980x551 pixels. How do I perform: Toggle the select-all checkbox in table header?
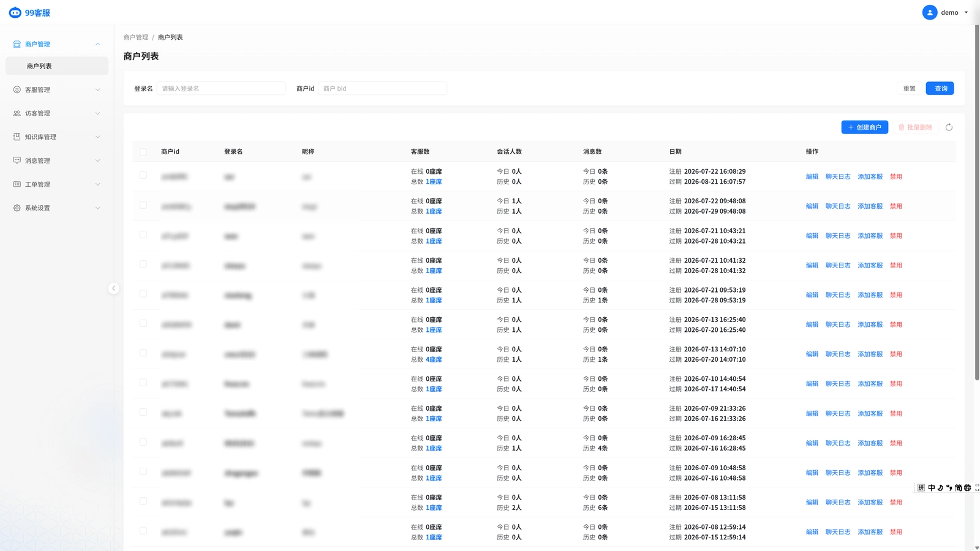pos(143,152)
